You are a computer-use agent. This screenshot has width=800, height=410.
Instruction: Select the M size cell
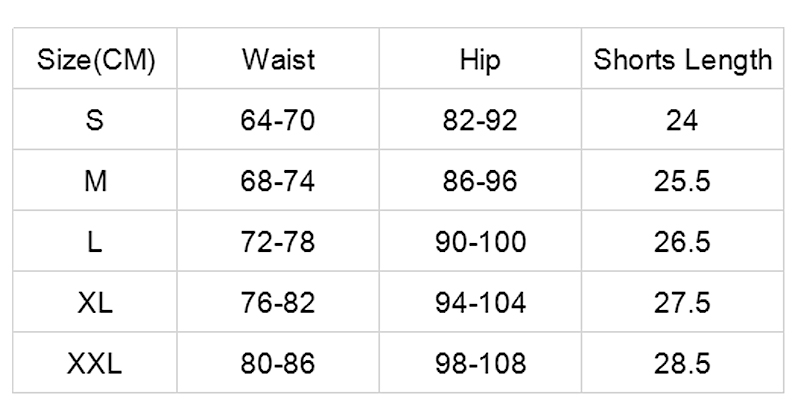pos(95,182)
